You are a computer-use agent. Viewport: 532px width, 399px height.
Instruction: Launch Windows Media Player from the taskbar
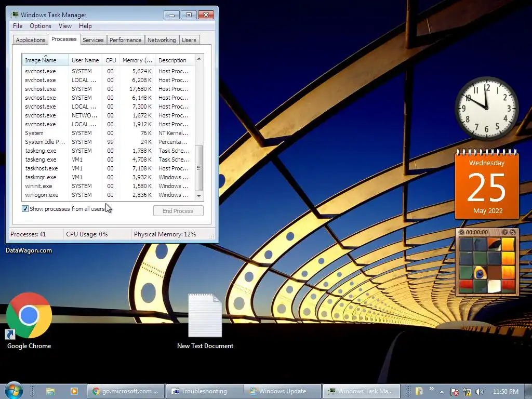pos(74,391)
